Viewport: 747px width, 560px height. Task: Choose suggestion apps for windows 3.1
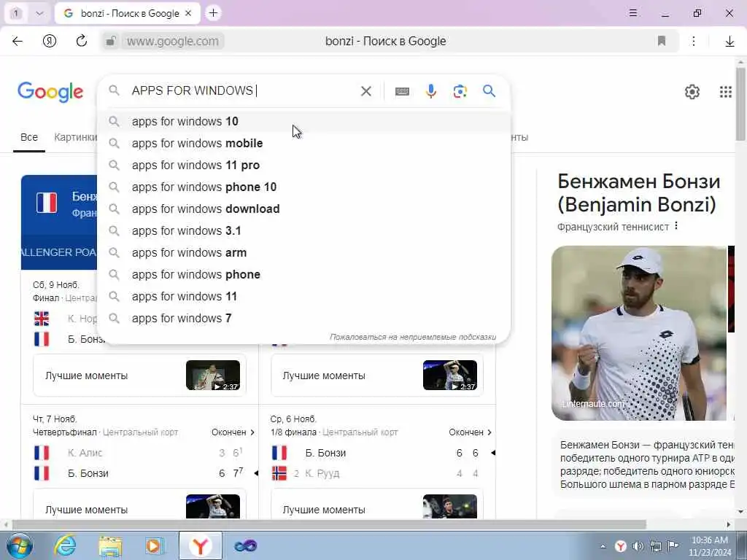pos(303,231)
